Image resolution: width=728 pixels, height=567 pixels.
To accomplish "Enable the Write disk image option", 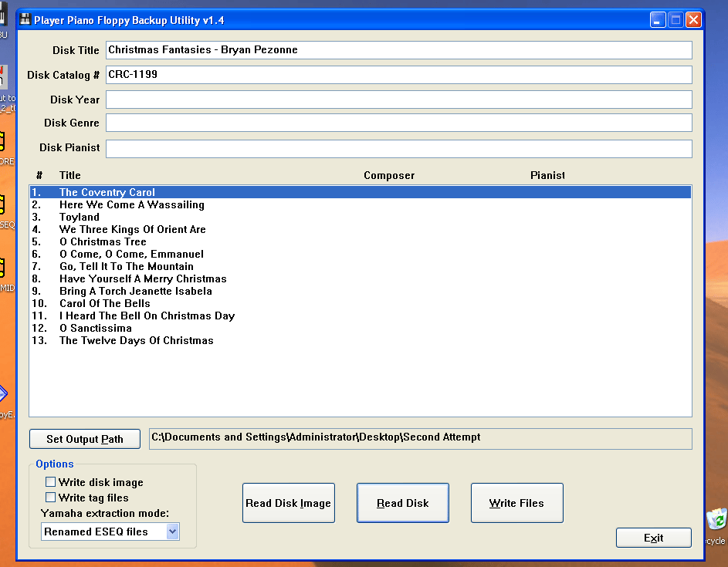I will coord(50,481).
